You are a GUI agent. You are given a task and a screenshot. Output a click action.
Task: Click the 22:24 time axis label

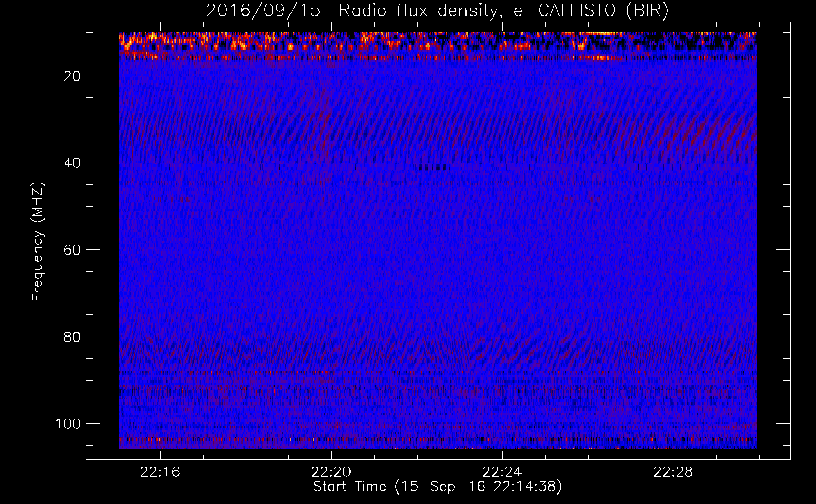(502, 472)
